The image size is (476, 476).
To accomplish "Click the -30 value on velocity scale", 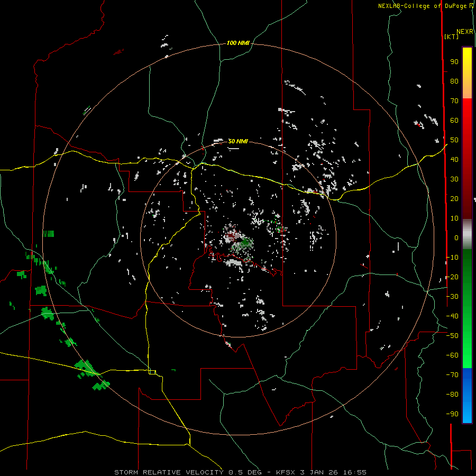I will pyautogui.click(x=452, y=297).
